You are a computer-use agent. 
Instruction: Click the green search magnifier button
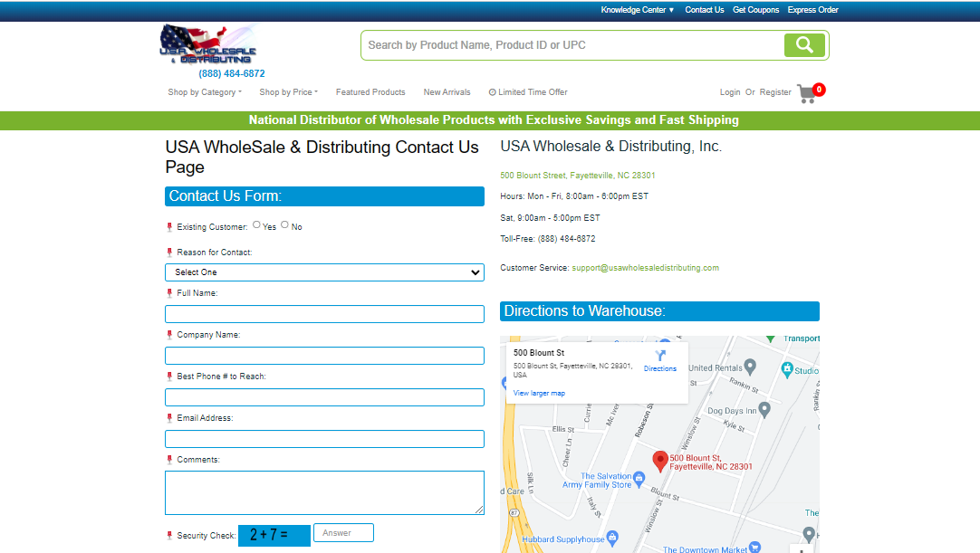[804, 45]
